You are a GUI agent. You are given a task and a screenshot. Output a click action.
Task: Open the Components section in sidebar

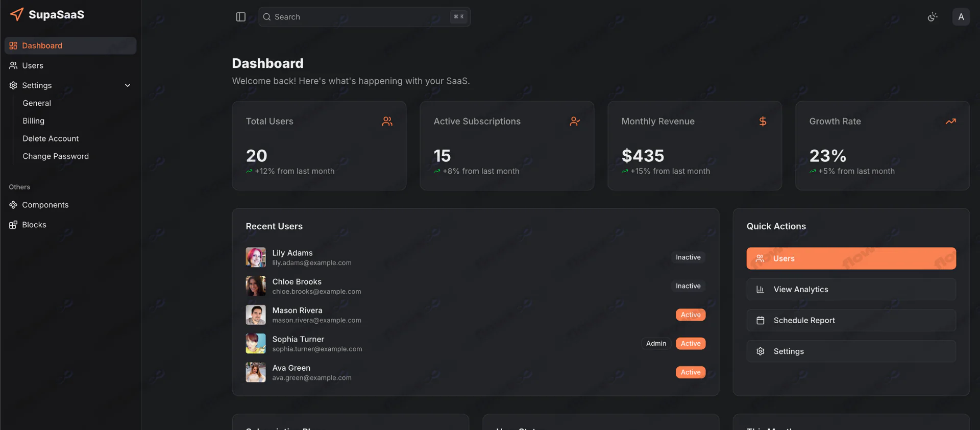(x=45, y=205)
